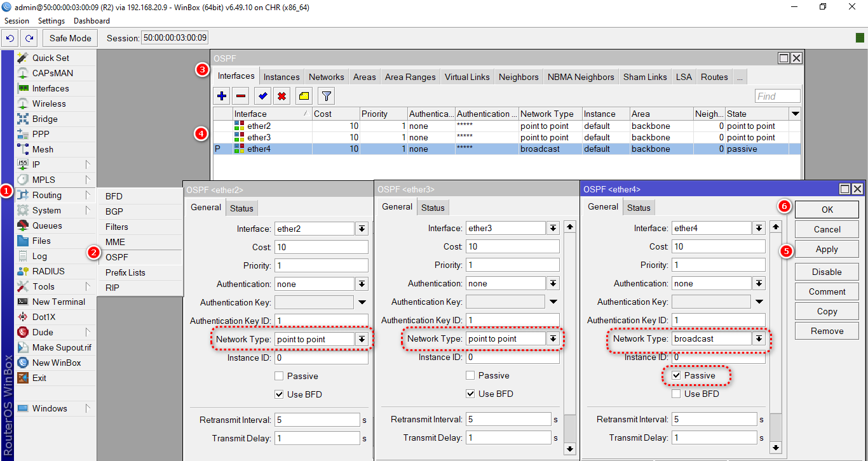Toggle Use BFD checkbox in ether4 dialog
This screenshot has width=868, height=461.
pyautogui.click(x=676, y=394)
